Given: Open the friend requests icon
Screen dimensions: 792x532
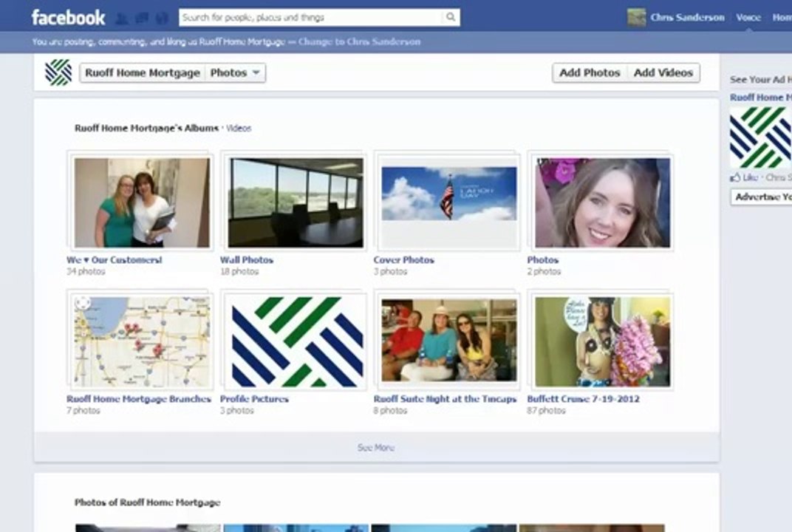Looking at the screenshot, I should (x=122, y=18).
